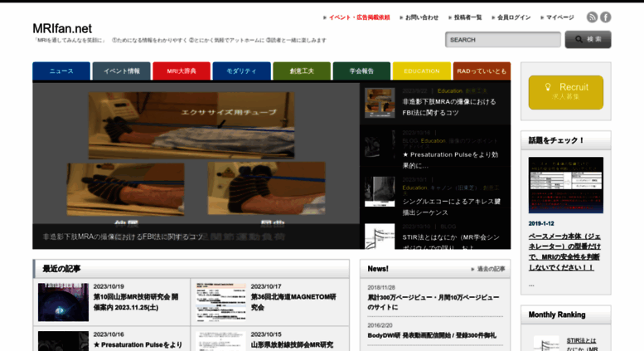Open the 投稿者一覧 link
Viewport: 644px width, 351px height.
point(467,17)
